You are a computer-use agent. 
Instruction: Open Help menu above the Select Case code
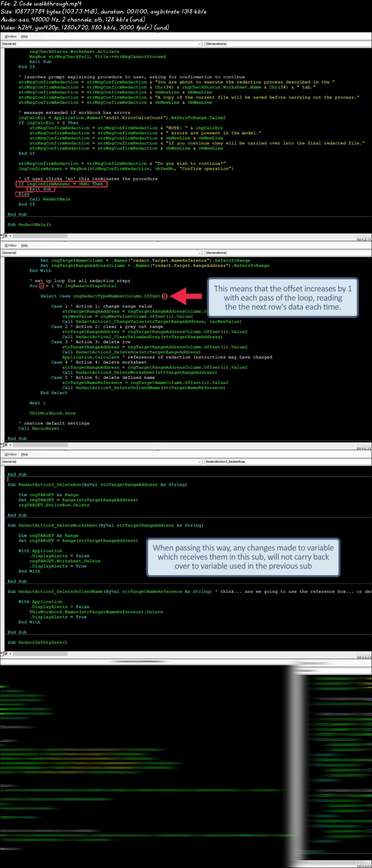24,245
